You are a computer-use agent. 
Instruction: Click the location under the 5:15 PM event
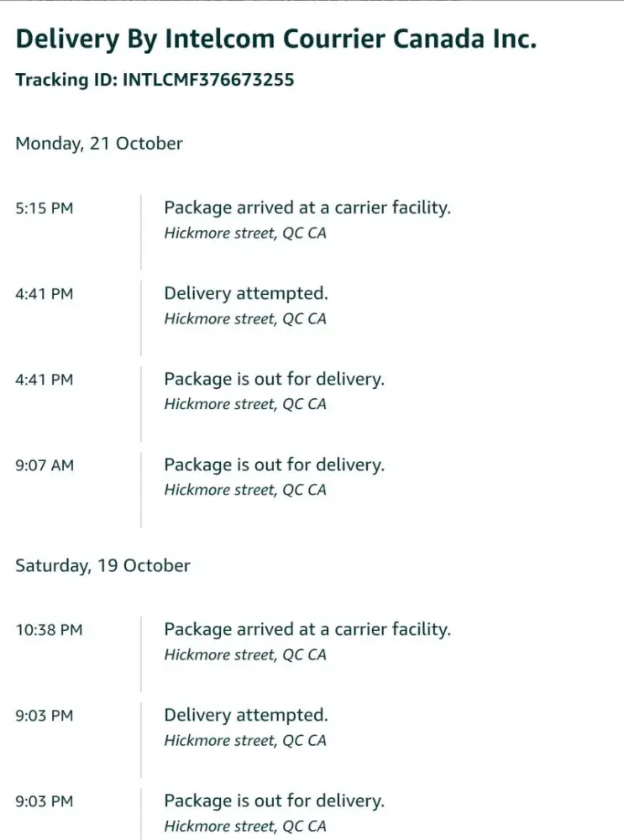click(x=244, y=234)
